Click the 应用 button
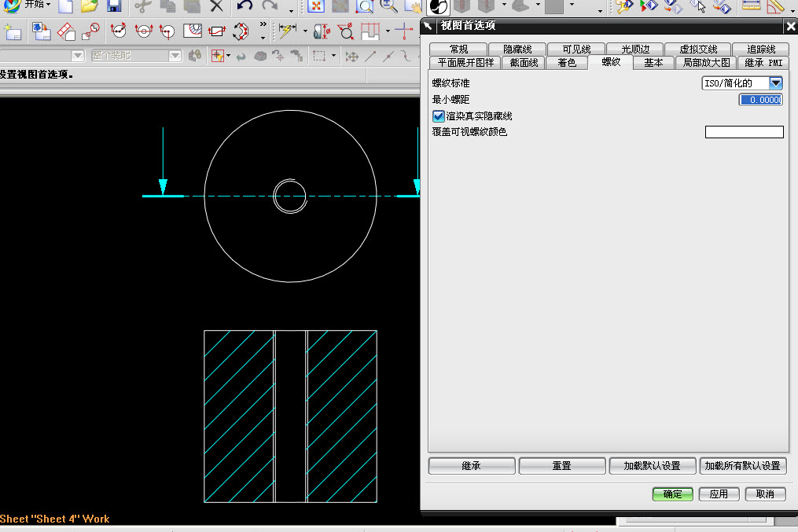Viewport: 798px width, 532px height. coord(719,493)
